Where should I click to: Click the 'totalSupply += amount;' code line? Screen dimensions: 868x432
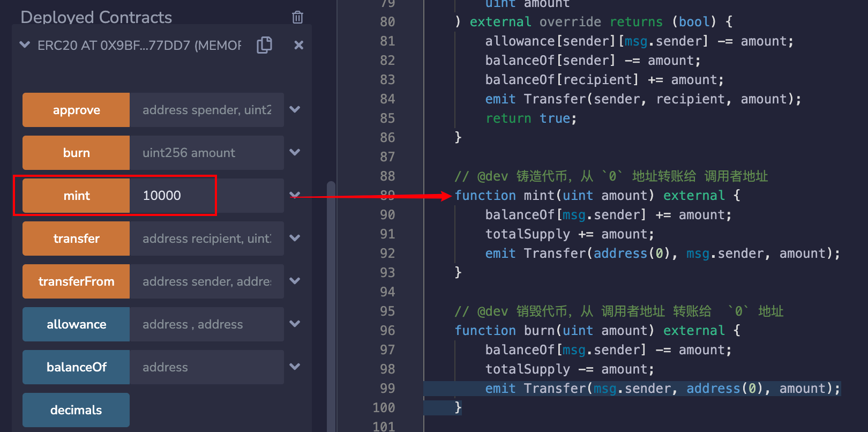pyautogui.click(x=570, y=234)
